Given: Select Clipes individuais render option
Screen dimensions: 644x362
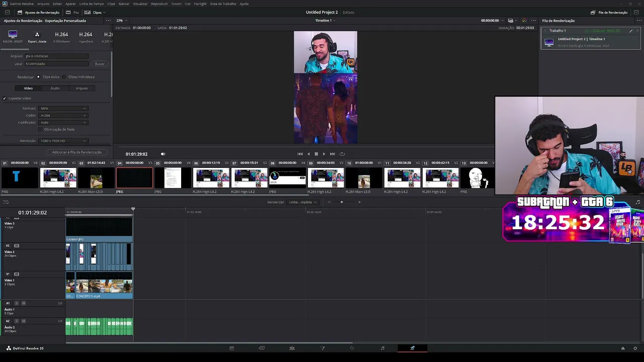Looking at the screenshot, I should (64, 77).
